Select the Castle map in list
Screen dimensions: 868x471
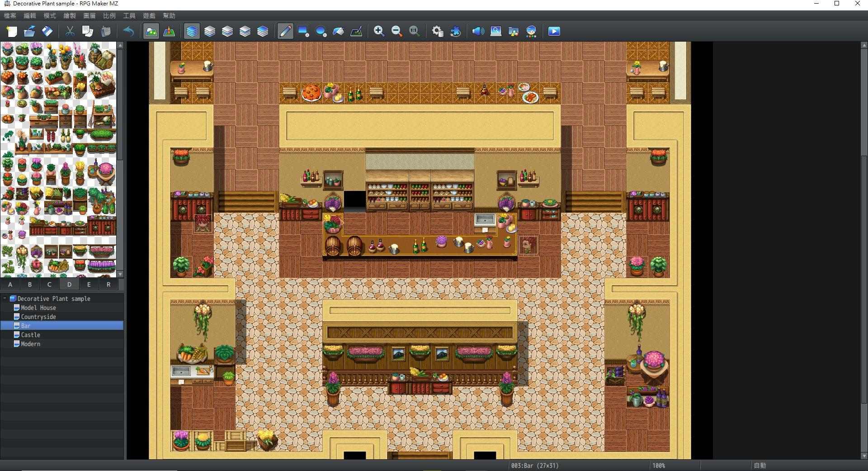click(x=30, y=335)
